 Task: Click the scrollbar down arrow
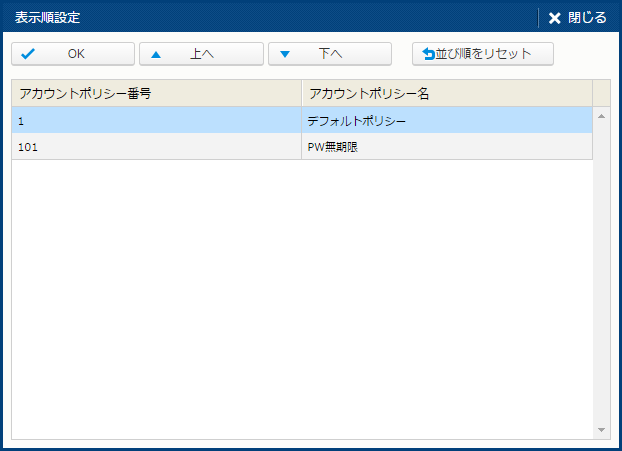[601, 430]
